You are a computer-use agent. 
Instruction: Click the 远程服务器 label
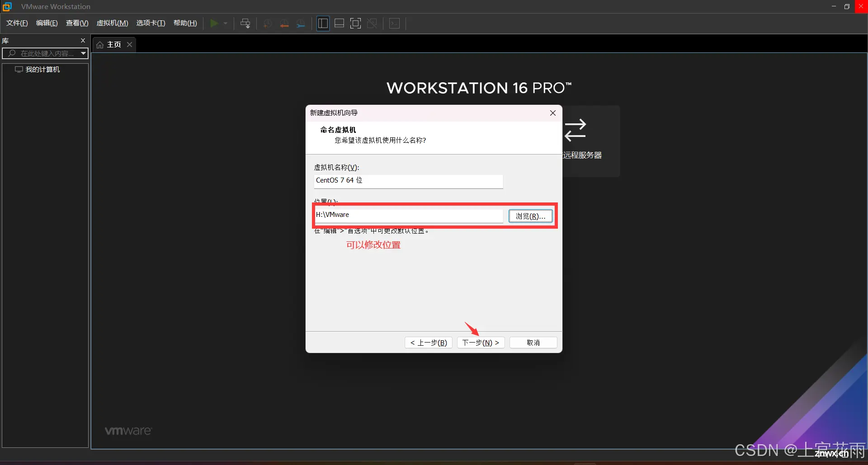tap(582, 155)
